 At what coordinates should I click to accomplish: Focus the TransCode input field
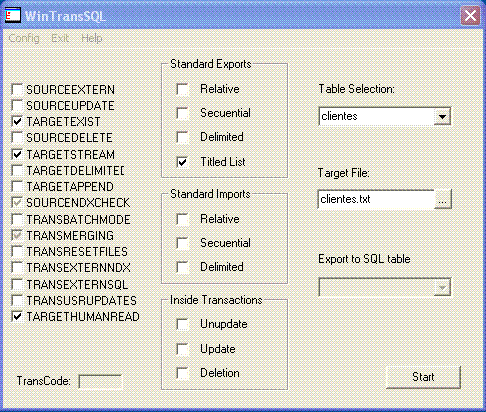pos(100,382)
